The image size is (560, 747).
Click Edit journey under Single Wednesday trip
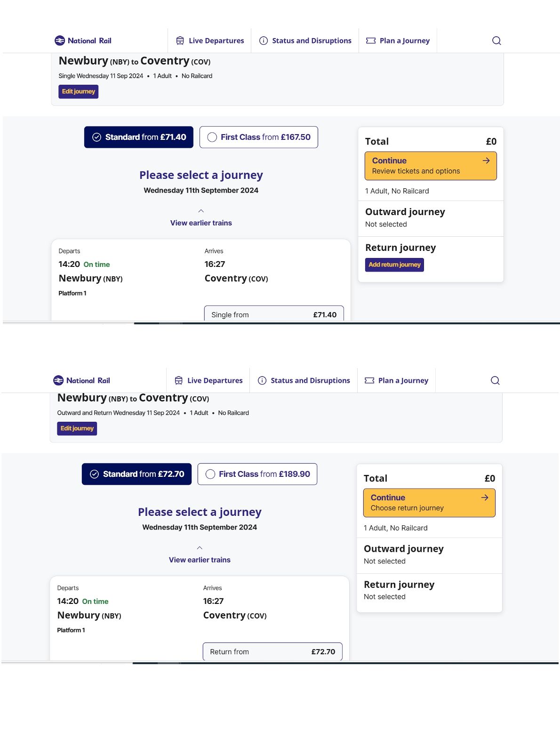pos(78,91)
